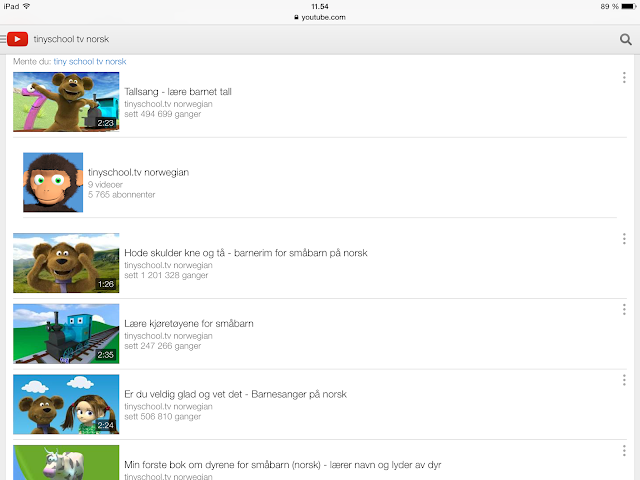Open options menu for Hode skulder video
The height and width of the screenshot is (480, 640).
624,239
